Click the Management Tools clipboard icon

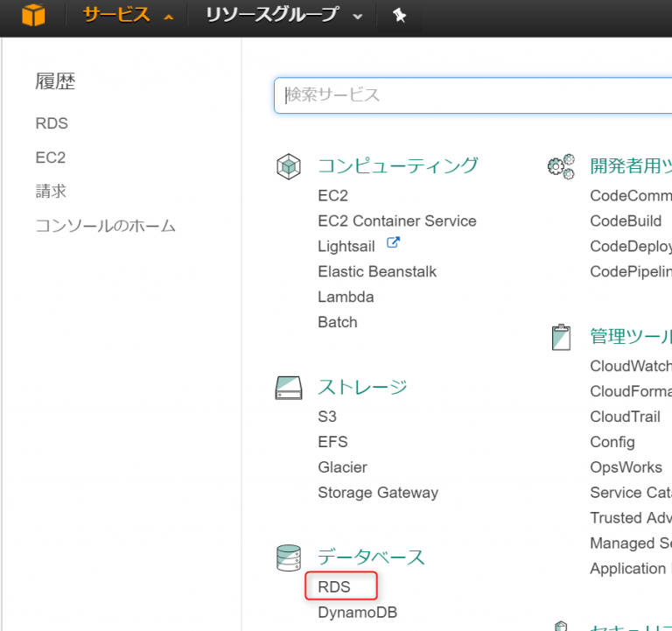coord(561,337)
